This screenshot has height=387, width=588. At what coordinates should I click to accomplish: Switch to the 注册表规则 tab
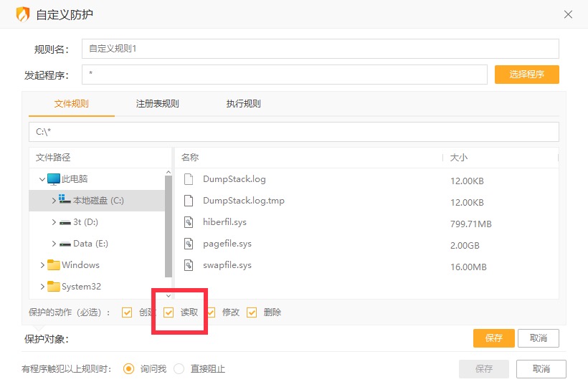coord(158,104)
